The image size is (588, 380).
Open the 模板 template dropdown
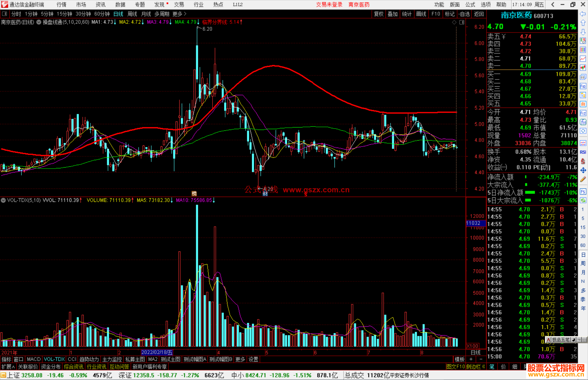[x=460, y=359]
